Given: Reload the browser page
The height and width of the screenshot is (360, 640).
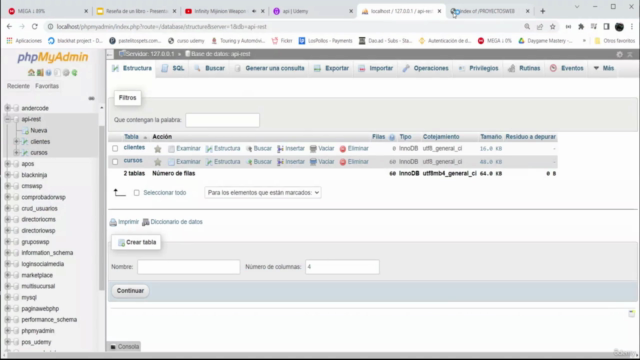Looking at the screenshot, I should [35, 27].
